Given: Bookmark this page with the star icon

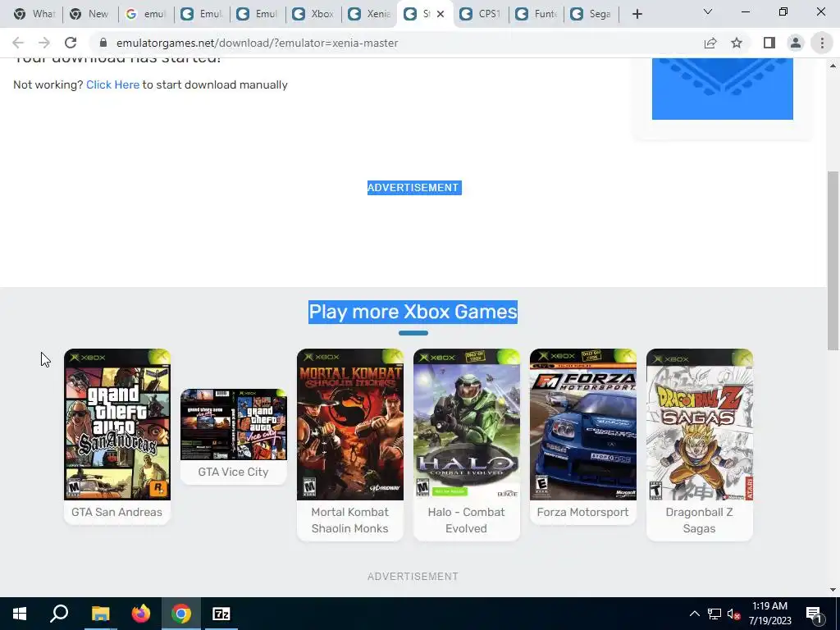Looking at the screenshot, I should 737,43.
